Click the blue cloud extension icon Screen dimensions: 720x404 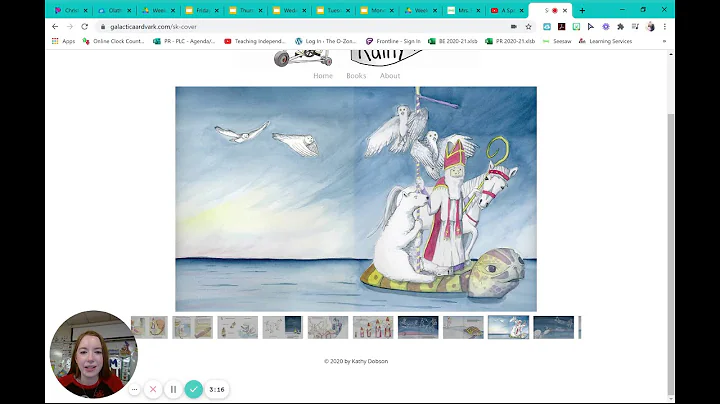tap(547, 27)
